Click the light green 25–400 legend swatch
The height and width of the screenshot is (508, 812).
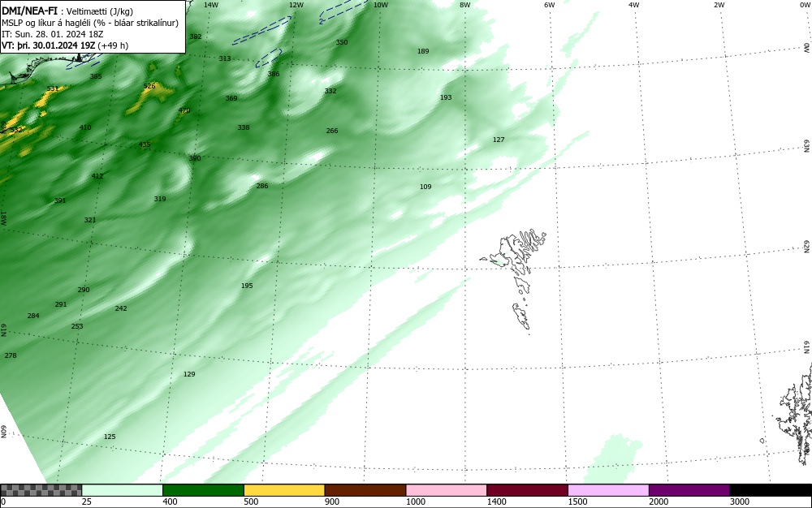[x=123, y=490]
